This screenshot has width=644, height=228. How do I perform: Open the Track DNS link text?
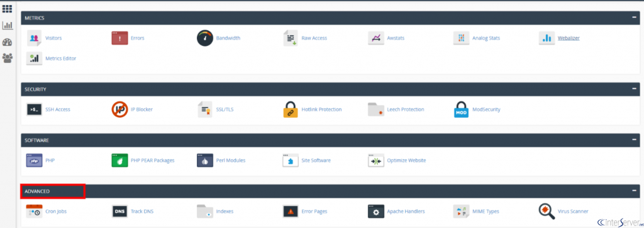tap(142, 211)
